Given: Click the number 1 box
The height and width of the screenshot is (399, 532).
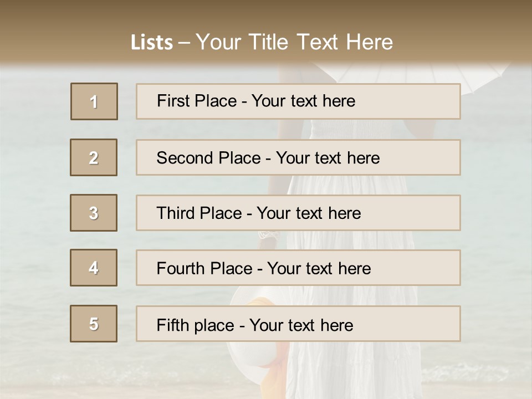Looking at the screenshot, I should coord(94,101).
